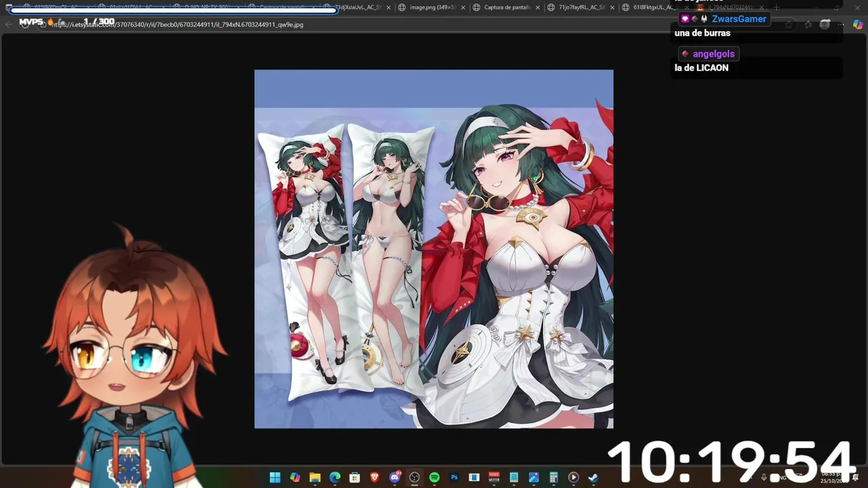
Task: Open Photos app from the taskbar
Action: 534,477
